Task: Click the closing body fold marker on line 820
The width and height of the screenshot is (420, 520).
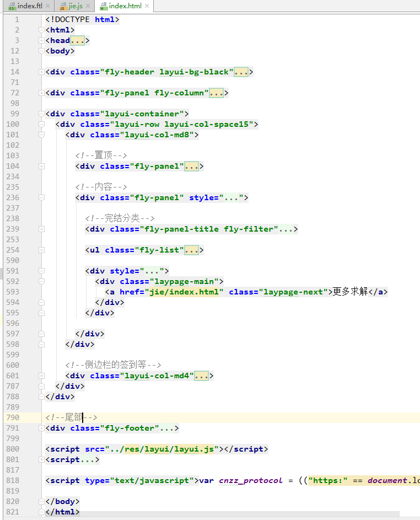Action: 41,501
